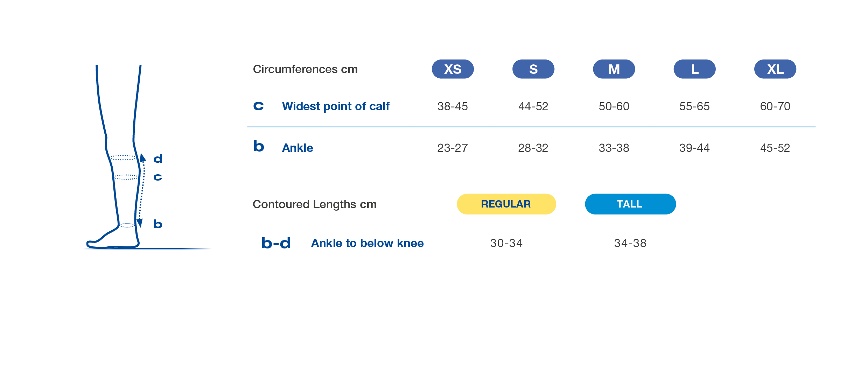
Task: Select the XS size badge
Action: (453, 69)
